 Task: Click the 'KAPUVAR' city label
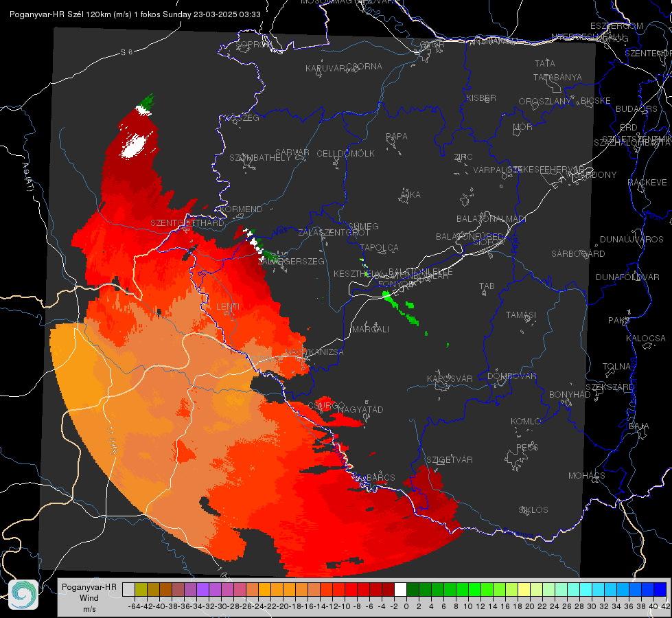326,69
